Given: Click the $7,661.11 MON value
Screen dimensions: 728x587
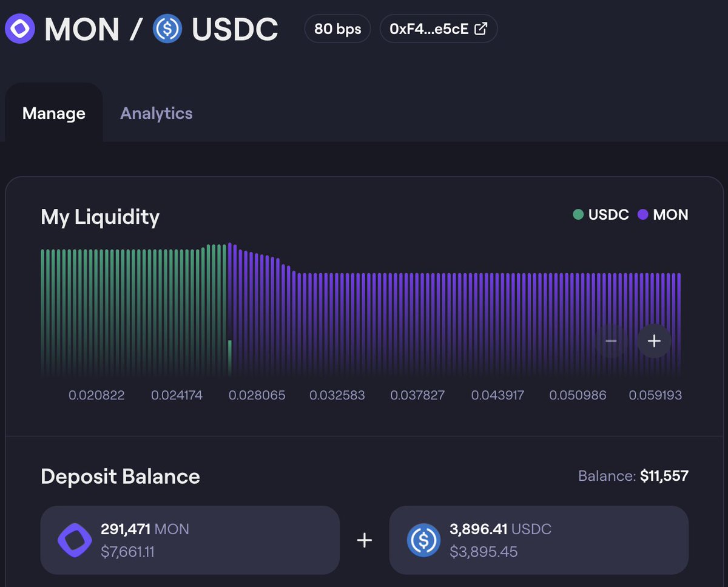Looking at the screenshot, I should (127, 552).
